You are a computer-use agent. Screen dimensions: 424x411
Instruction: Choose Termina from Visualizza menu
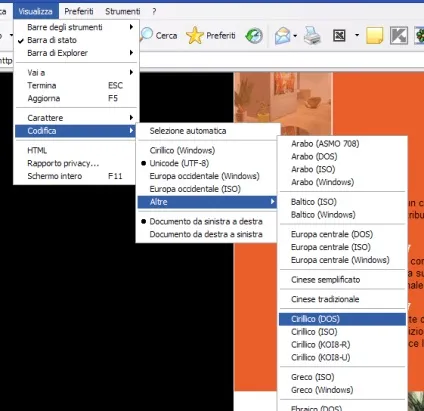76,85
